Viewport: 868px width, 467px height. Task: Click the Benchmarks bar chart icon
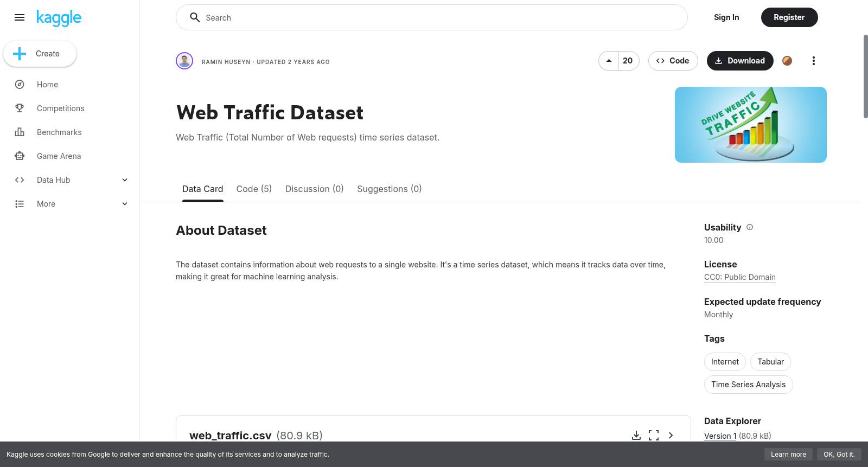(20, 132)
